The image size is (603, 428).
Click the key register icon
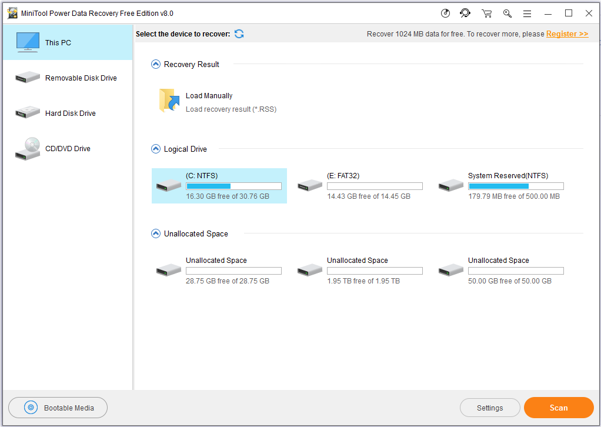[x=508, y=14]
